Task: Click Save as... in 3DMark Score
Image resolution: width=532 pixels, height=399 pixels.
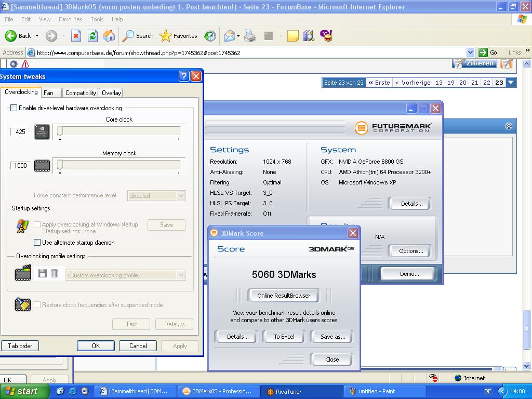Action: tap(333, 337)
